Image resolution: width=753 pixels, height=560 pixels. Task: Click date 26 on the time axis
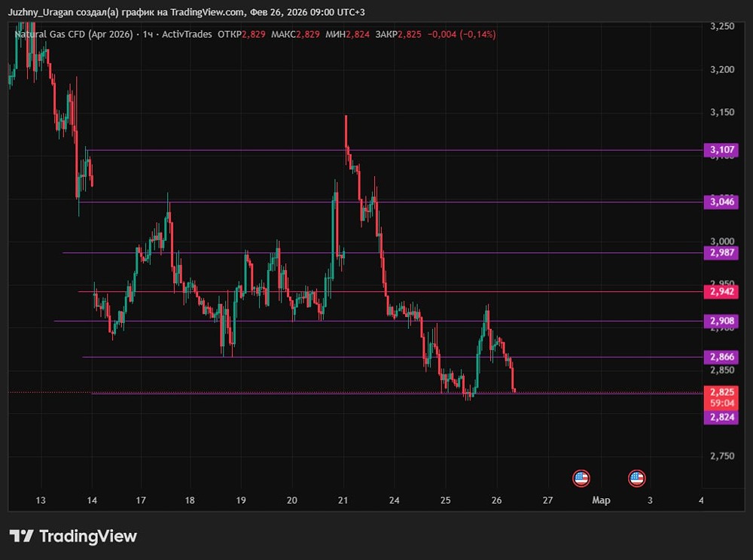pos(496,500)
